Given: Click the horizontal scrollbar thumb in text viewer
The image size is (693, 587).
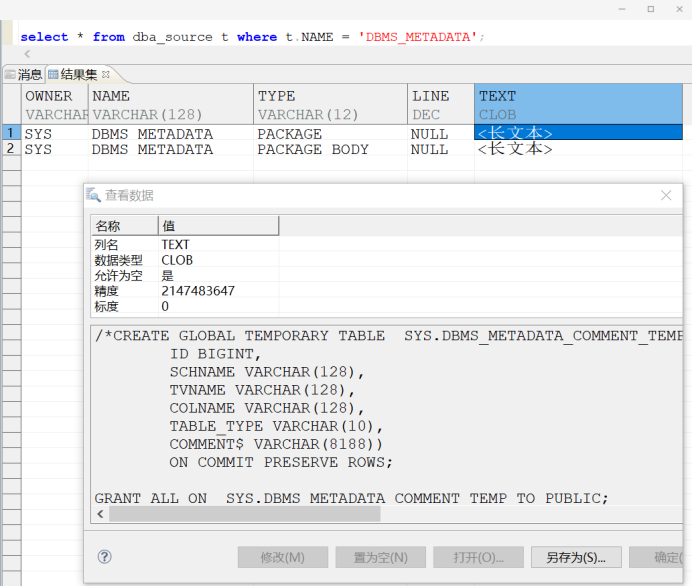Looking at the screenshot, I should (245, 514).
